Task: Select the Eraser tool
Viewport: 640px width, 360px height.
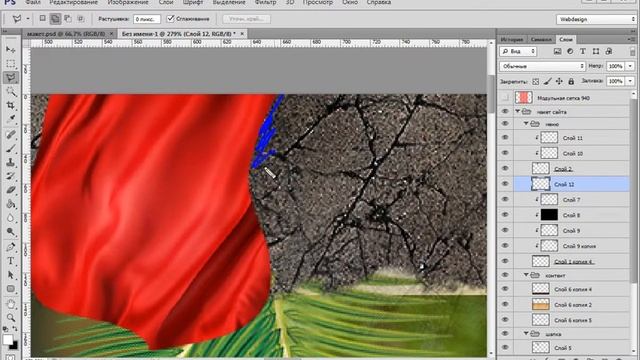Action: point(11,190)
